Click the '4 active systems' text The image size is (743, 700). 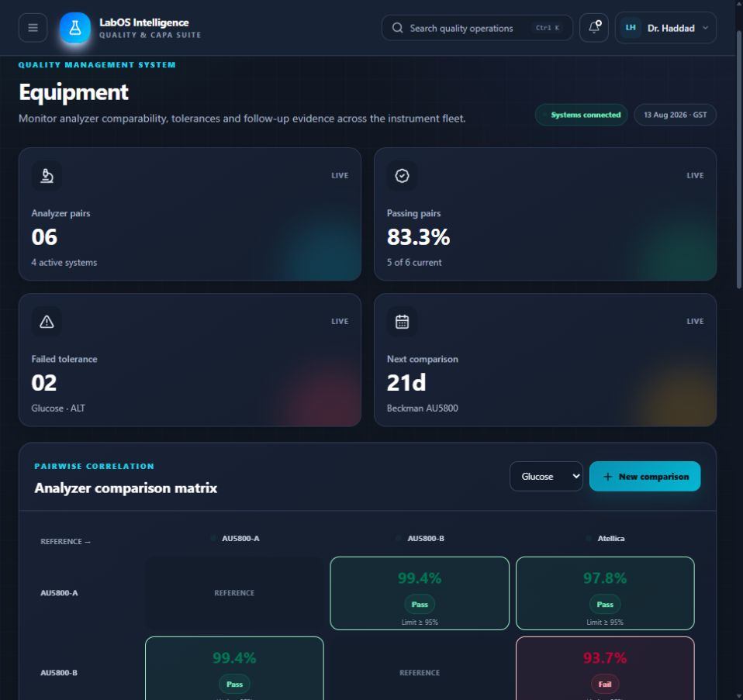click(x=64, y=262)
